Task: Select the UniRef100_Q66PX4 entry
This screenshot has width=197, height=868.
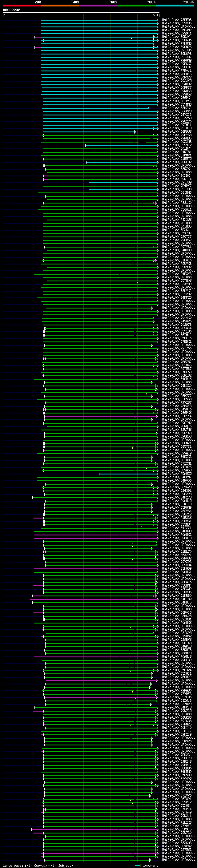Action: 176,98
